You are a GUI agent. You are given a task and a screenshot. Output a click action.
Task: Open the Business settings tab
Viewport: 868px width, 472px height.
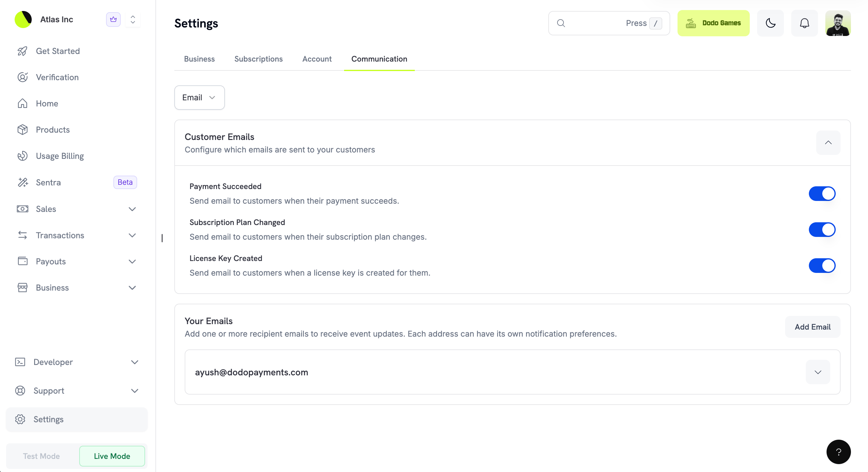[x=200, y=59]
